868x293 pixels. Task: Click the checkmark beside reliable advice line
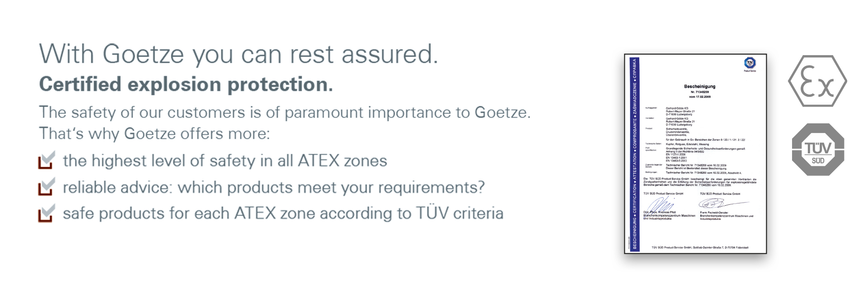coord(47,186)
